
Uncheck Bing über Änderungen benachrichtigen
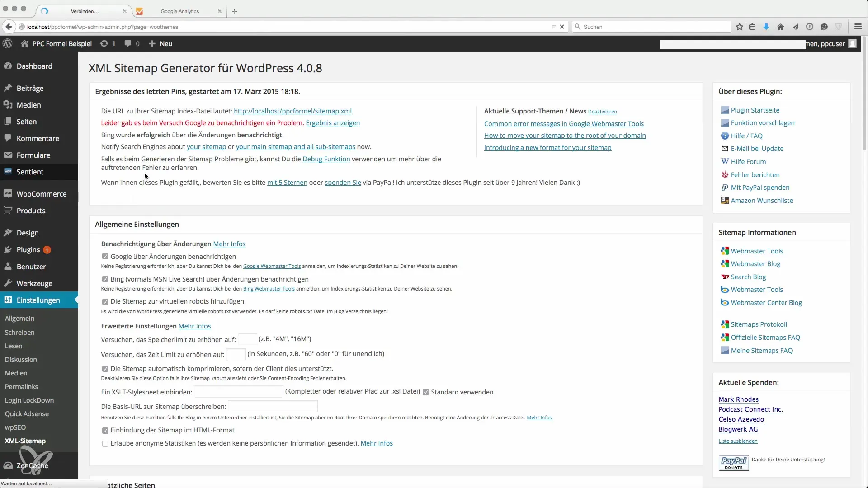pos(105,279)
